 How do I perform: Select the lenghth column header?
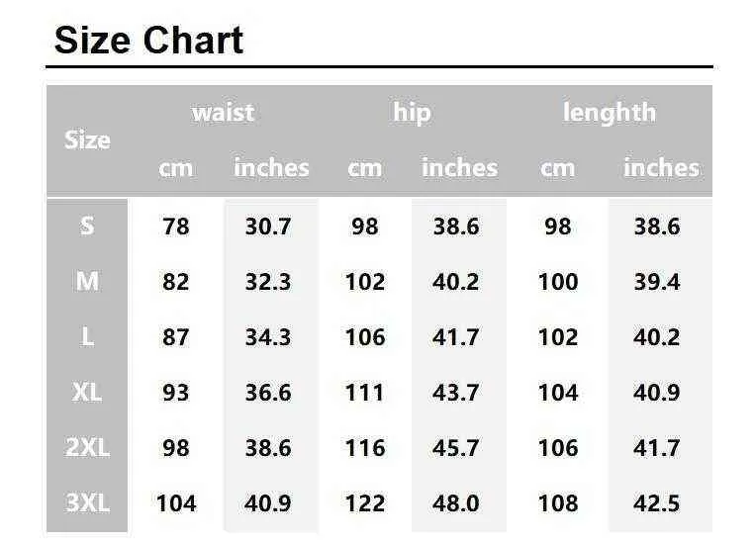coord(610,113)
